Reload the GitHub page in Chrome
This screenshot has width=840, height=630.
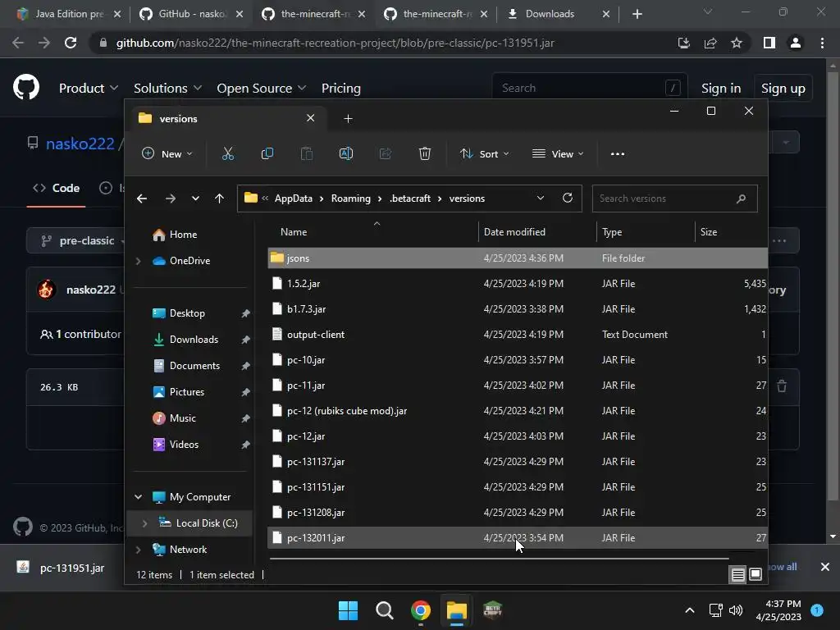point(71,43)
